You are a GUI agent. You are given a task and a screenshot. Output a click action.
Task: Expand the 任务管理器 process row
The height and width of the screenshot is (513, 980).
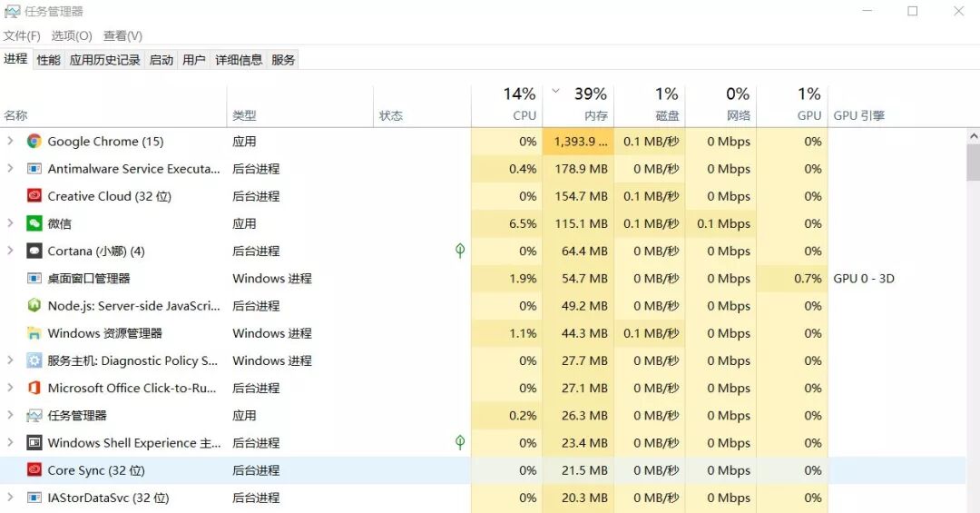pyautogui.click(x=10, y=415)
